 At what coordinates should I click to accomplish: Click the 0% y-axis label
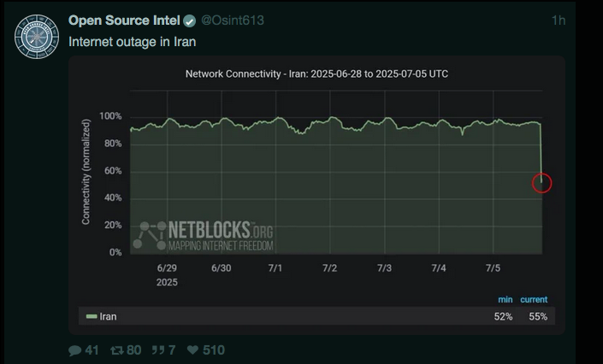point(115,253)
